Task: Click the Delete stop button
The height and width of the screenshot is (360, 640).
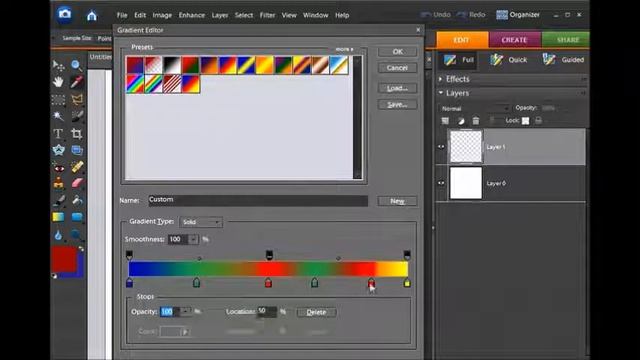Action: pyautogui.click(x=316, y=312)
